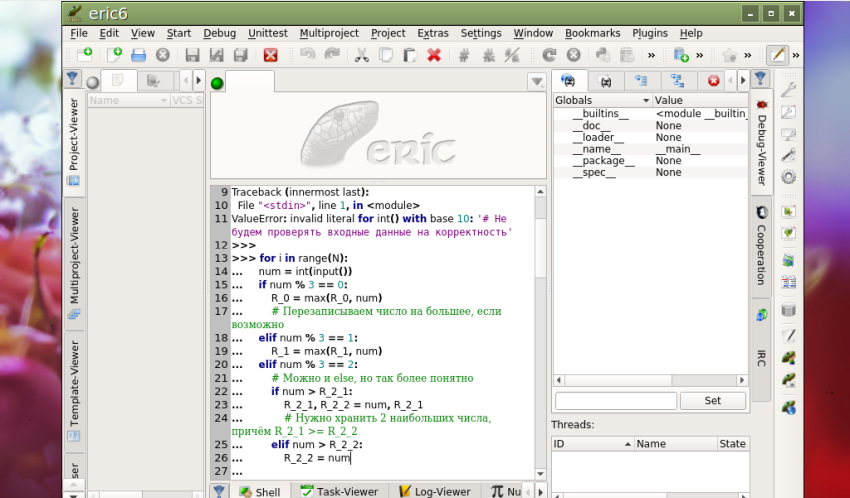Click the red X delete icon

coord(434,55)
